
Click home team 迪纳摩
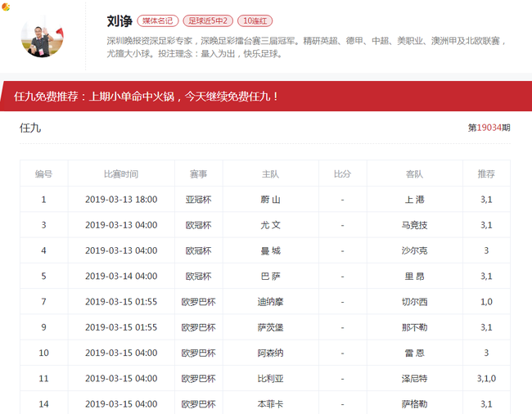pos(270,302)
